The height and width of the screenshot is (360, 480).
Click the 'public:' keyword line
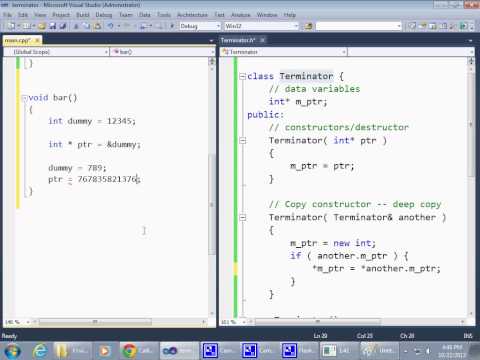coord(265,115)
